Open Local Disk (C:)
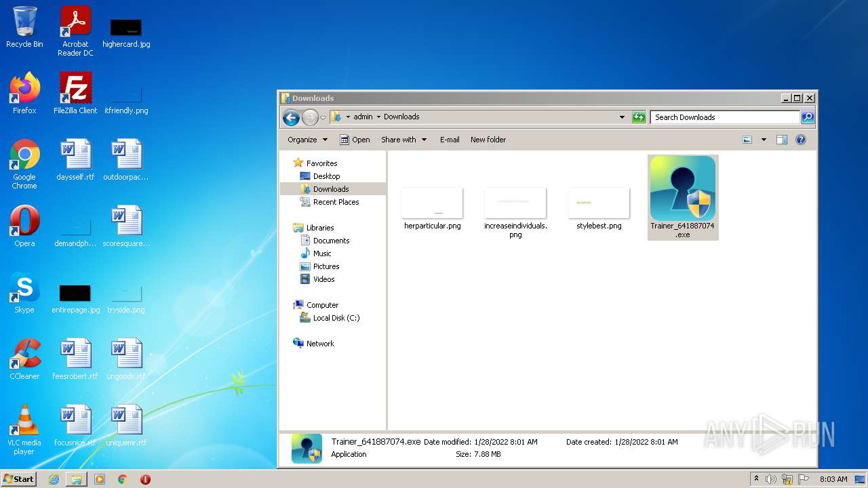Viewport: 868px width, 488px height. click(336, 318)
